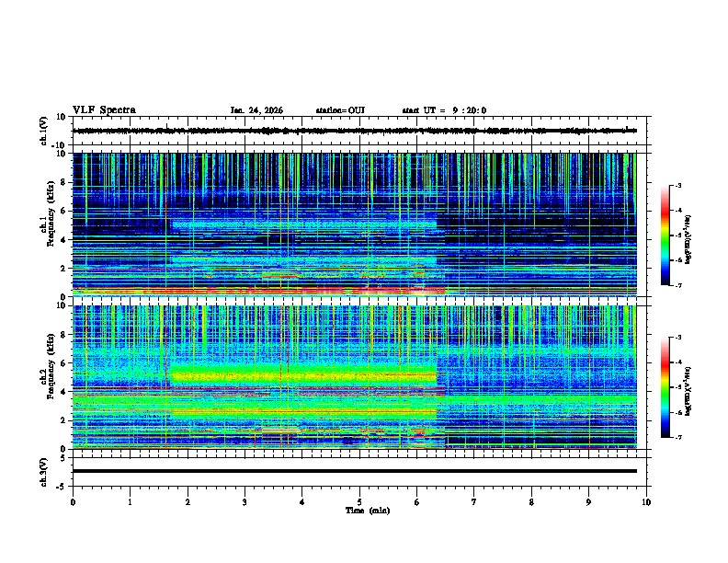The height and width of the screenshot is (563, 728).
Task: Click the "2" tick on the time axis
Action: pyautogui.click(x=188, y=502)
